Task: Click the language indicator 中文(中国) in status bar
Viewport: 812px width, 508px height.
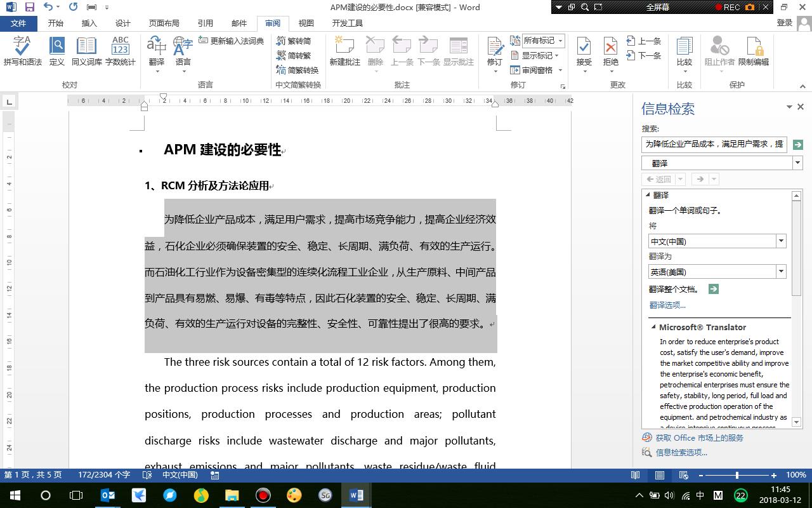Action: pos(180,475)
